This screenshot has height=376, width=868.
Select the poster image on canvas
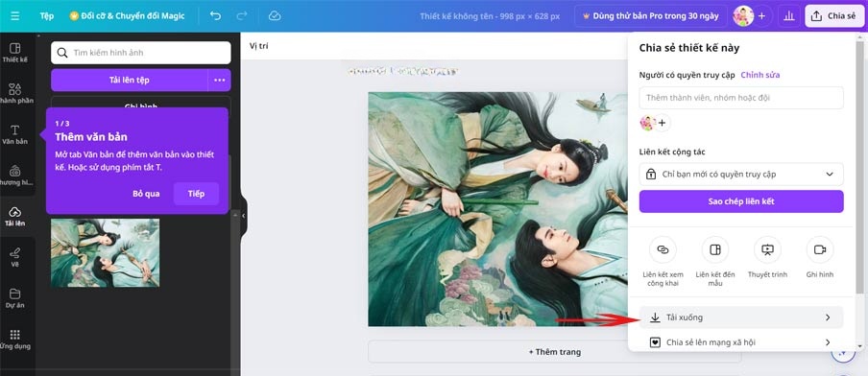click(498, 209)
